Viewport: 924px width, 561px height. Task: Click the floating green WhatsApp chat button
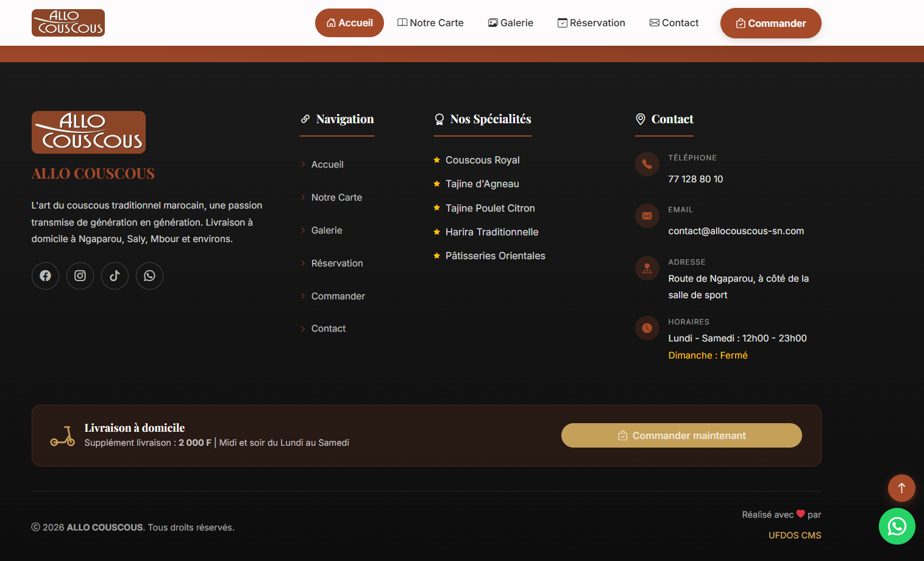[x=897, y=526]
